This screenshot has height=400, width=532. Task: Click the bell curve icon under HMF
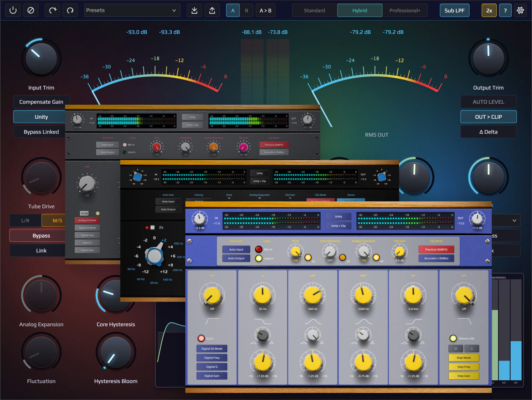[x=363, y=321]
